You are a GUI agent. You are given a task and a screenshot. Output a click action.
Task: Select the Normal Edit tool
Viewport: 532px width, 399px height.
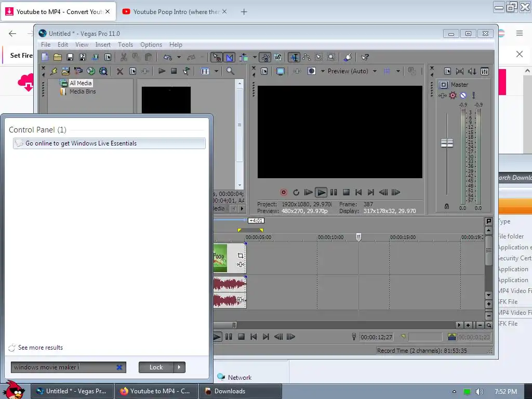295,57
